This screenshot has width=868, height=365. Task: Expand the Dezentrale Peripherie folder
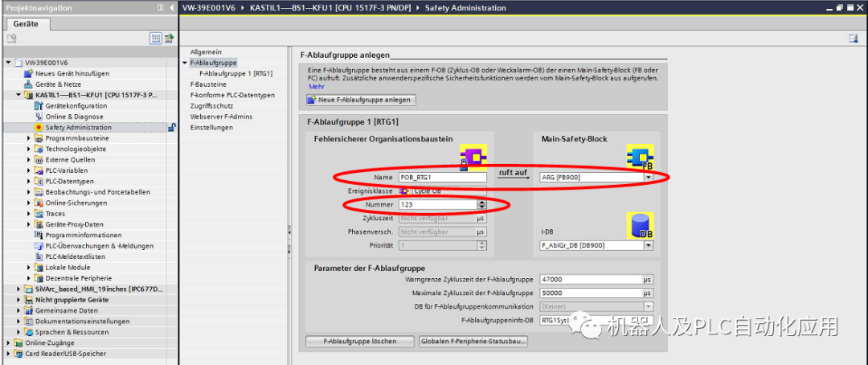click(x=29, y=278)
